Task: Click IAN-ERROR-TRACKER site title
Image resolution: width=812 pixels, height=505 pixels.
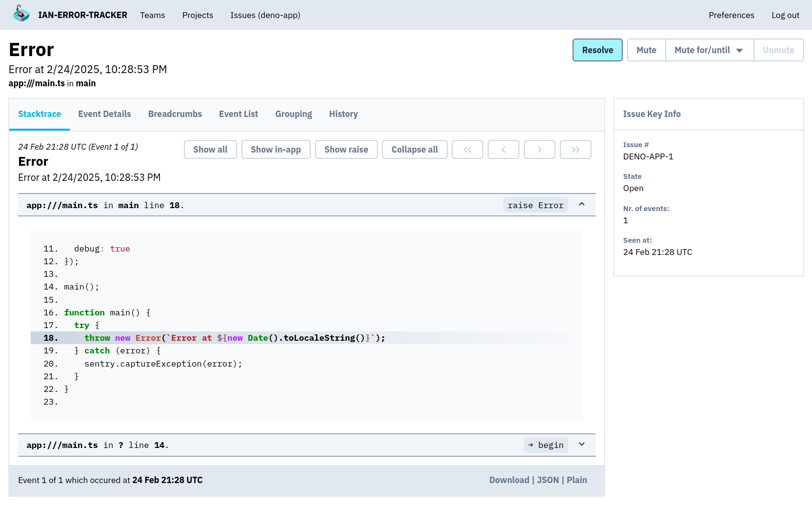Action: pyautogui.click(x=82, y=15)
